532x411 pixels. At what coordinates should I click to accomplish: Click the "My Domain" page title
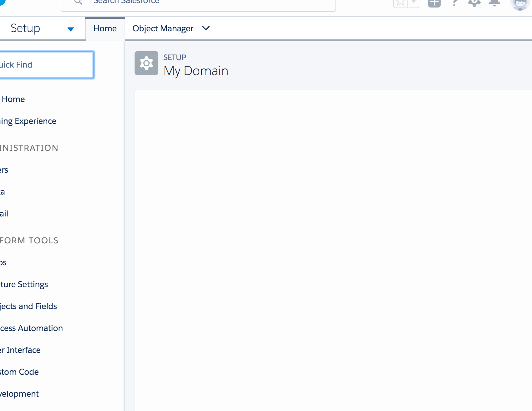pos(196,71)
